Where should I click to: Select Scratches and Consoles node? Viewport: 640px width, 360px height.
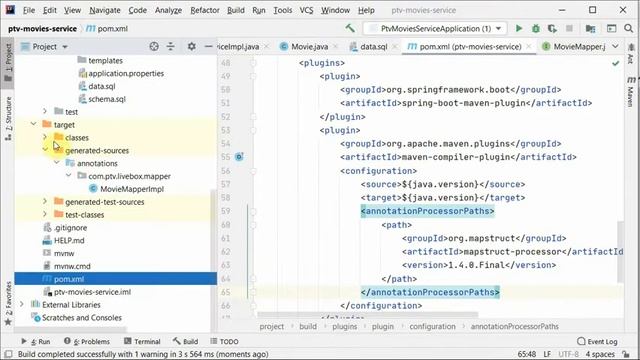(82, 318)
